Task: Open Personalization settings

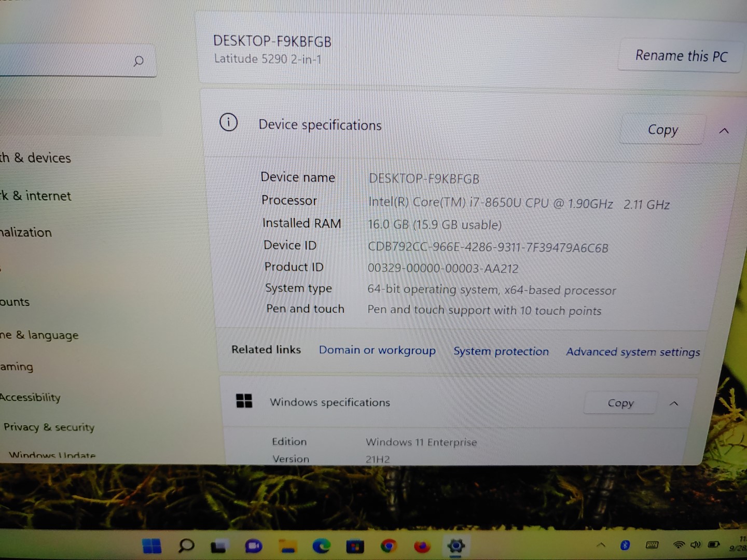Action: 26,232
